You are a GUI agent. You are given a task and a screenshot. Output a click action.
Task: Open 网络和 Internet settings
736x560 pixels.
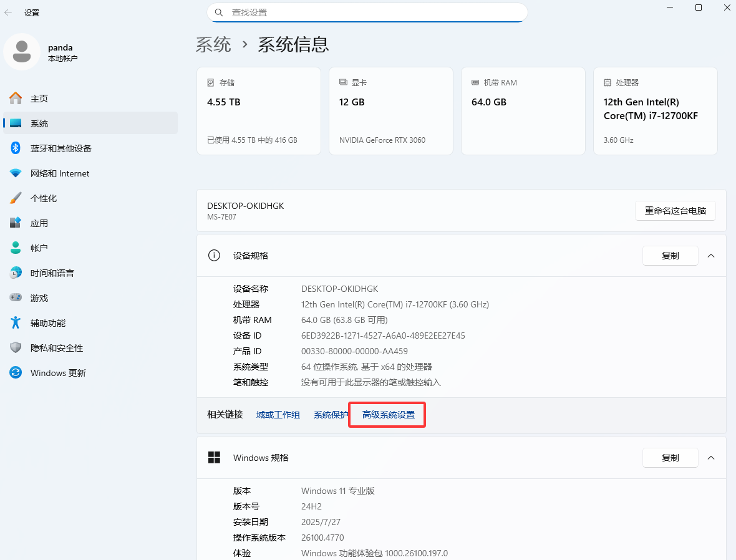[x=90, y=173]
